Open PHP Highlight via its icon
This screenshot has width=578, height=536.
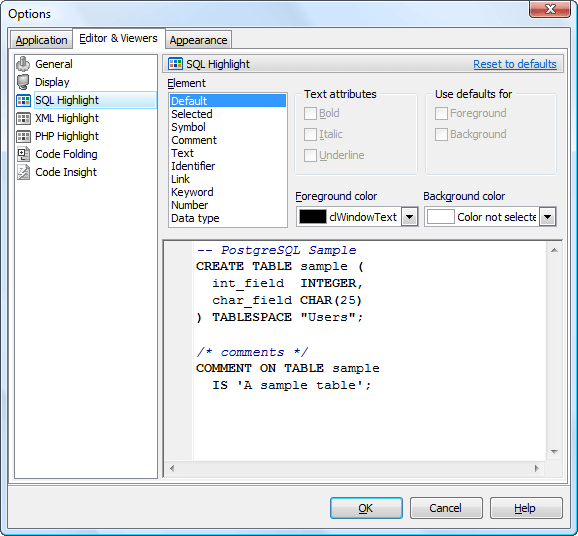click(23, 136)
